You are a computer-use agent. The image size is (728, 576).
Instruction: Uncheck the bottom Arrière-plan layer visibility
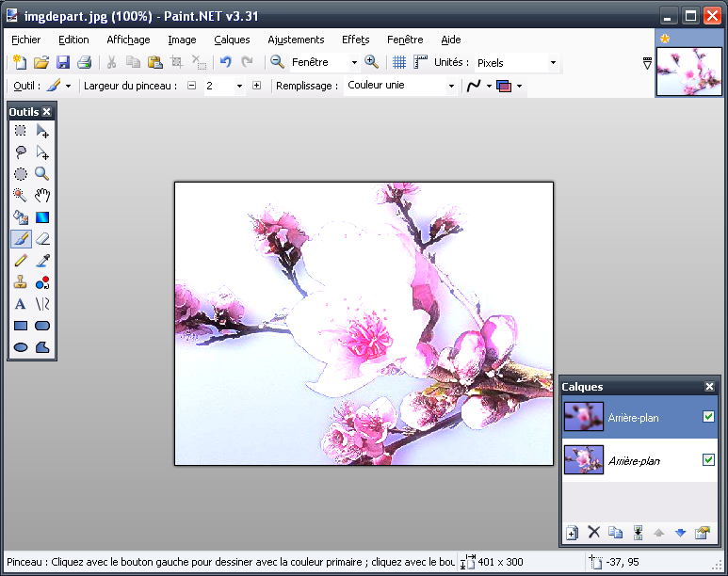click(708, 460)
